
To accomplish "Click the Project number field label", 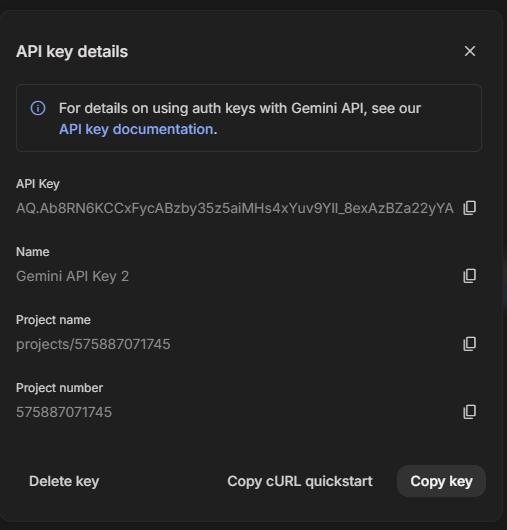I will [x=59, y=388].
